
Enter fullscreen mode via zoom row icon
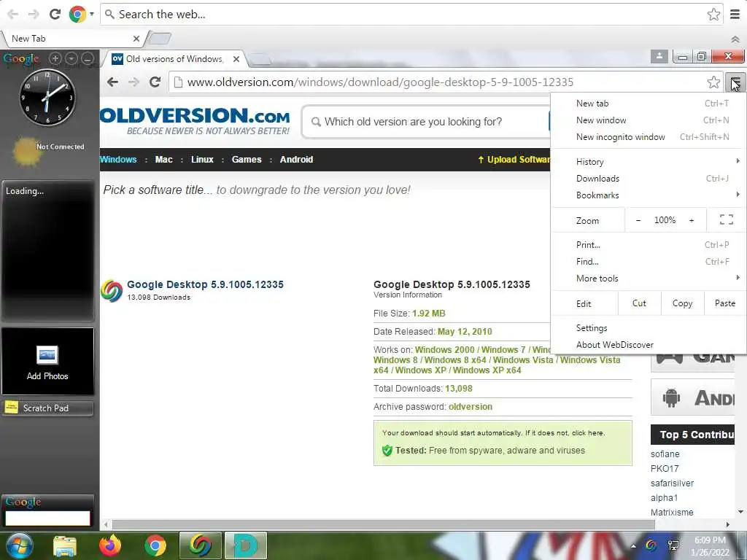click(726, 219)
